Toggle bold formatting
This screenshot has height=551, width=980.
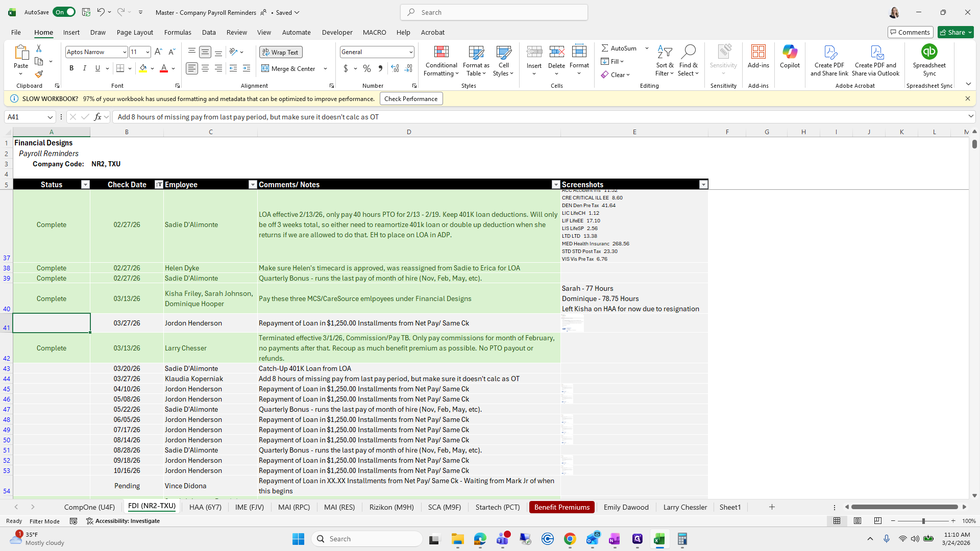pos(71,68)
